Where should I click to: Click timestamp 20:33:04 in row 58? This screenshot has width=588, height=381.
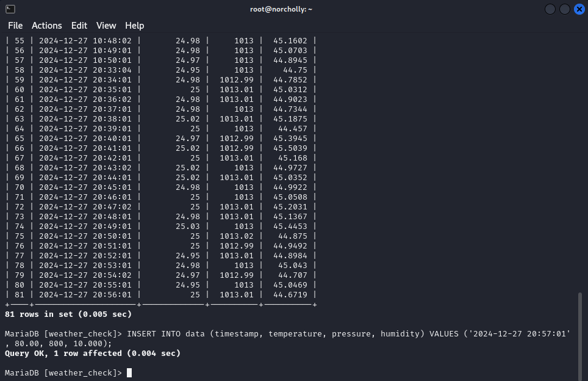(x=85, y=70)
